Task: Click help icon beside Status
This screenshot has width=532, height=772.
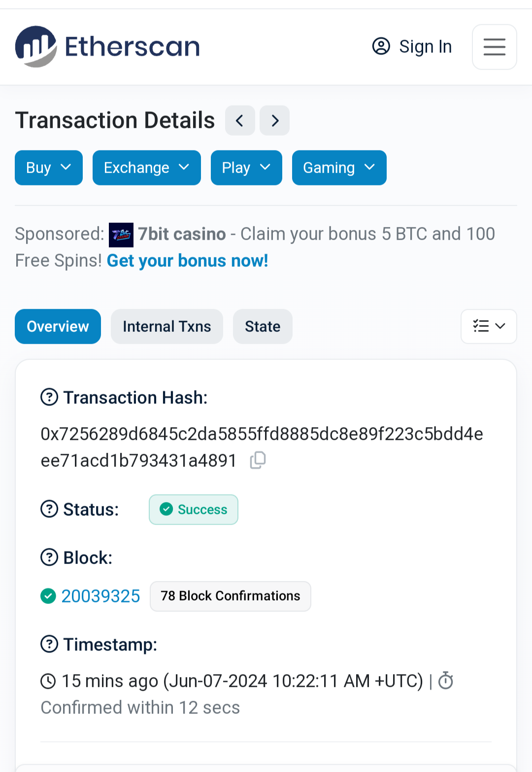Action: point(49,509)
